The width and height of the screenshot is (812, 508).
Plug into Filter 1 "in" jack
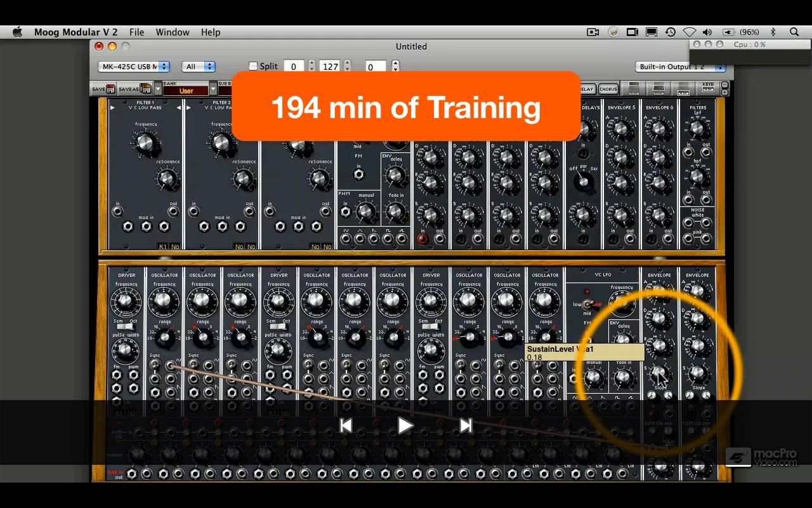117,212
